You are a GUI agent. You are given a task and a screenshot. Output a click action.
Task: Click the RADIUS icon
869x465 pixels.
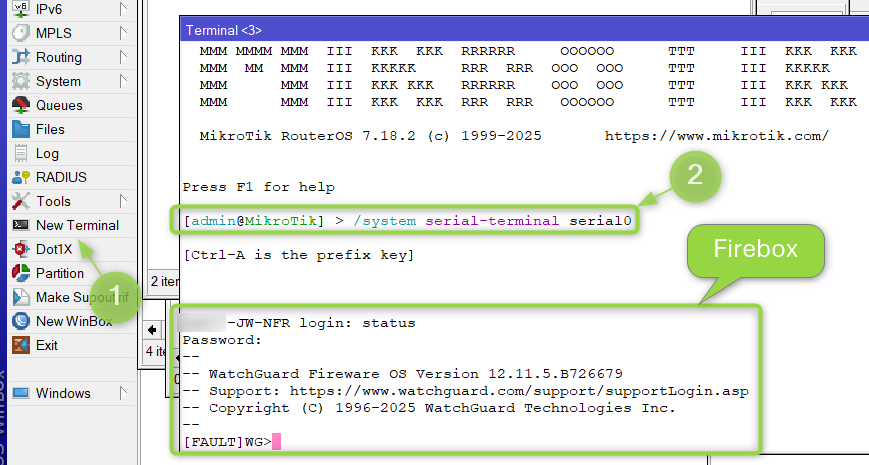tap(21, 177)
